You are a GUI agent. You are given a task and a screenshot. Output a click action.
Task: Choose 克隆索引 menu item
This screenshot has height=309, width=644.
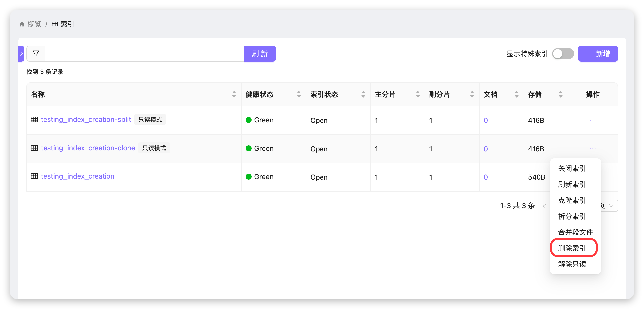click(x=572, y=200)
